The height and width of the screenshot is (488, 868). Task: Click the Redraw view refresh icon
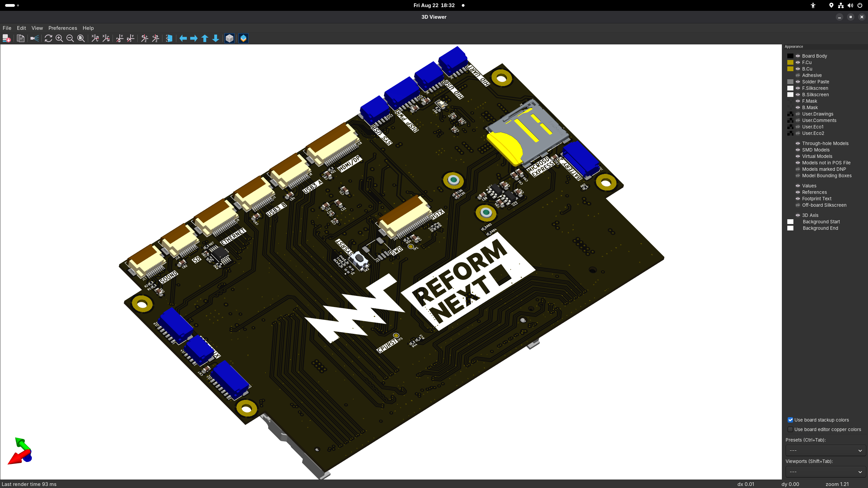(48, 38)
